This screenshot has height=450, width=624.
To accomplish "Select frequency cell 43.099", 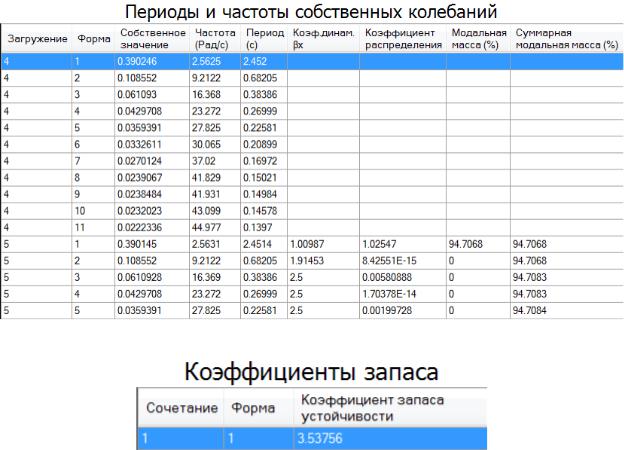I will [215, 211].
